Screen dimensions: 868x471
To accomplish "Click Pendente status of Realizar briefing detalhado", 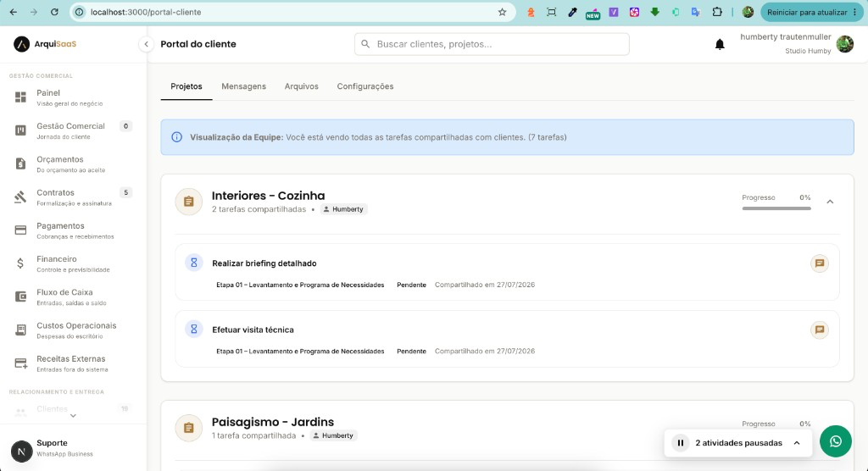I will (x=411, y=285).
